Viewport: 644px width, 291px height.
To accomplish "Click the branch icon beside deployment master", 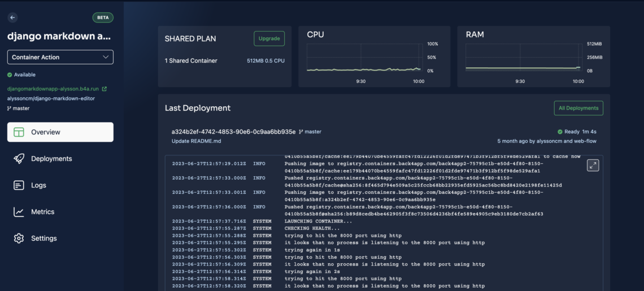I will click(x=301, y=132).
